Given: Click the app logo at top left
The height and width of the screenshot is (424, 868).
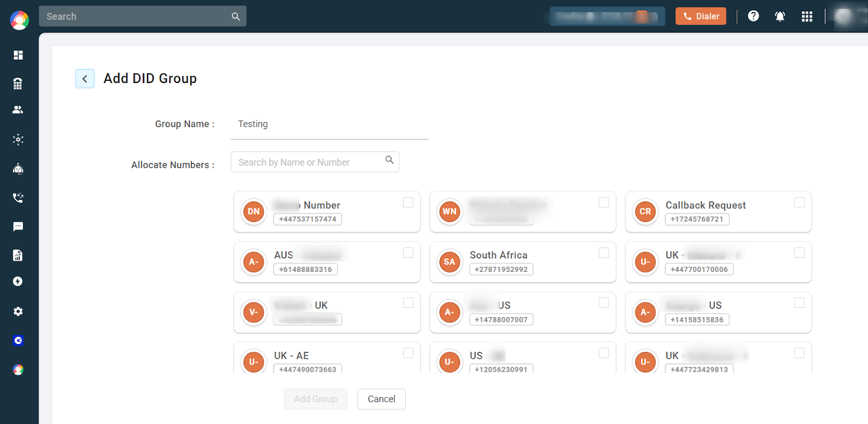Looking at the screenshot, I should tap(20, 20).
